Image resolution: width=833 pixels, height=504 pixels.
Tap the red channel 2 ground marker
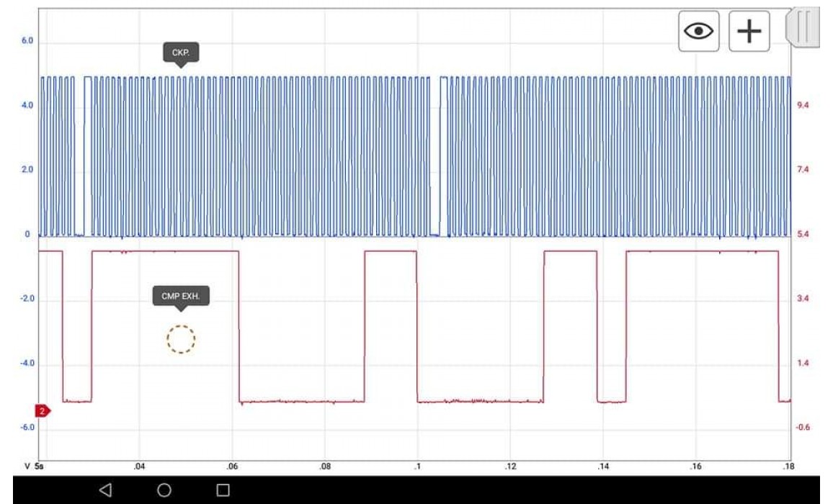[x=43, y=411]
